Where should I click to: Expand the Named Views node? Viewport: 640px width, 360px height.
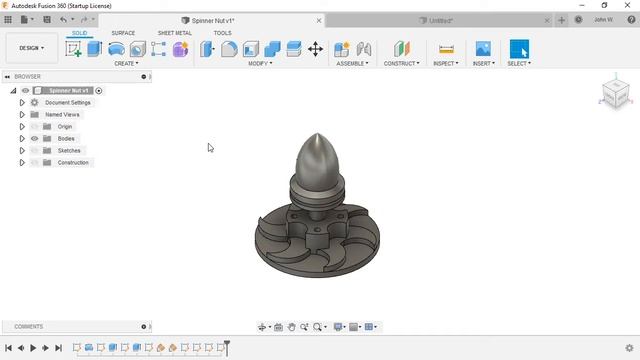tap(22, 115)
